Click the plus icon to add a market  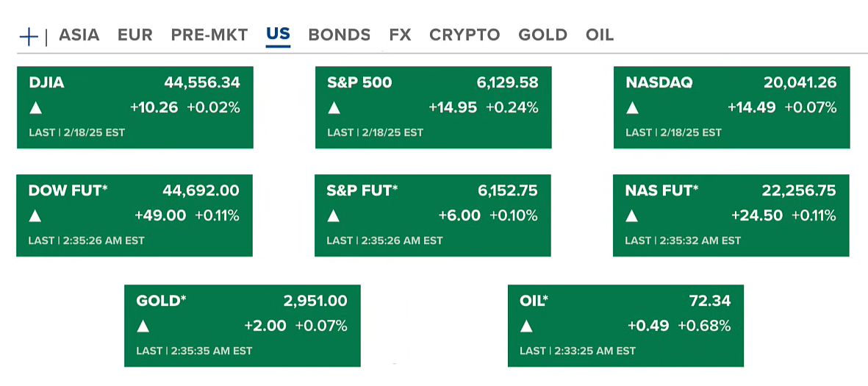(29, 36)
